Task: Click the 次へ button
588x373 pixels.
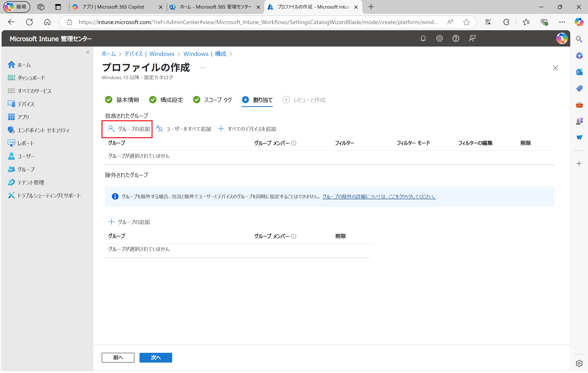Action: point(156,357)
